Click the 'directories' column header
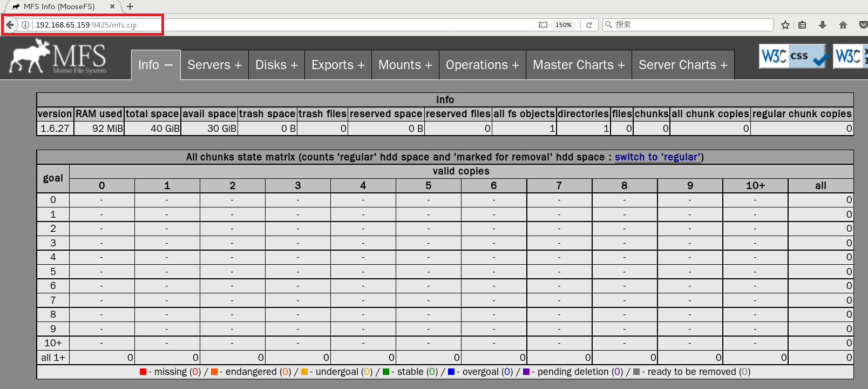 pyautogui.click(x=584, y=114)
